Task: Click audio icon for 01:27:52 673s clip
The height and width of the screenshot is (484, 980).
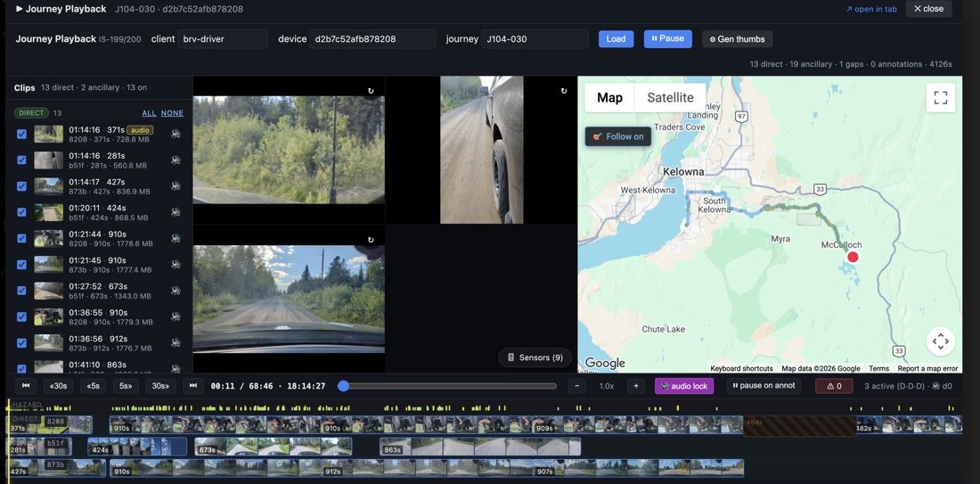Action: pyautogui.click(x=176, y=291)
